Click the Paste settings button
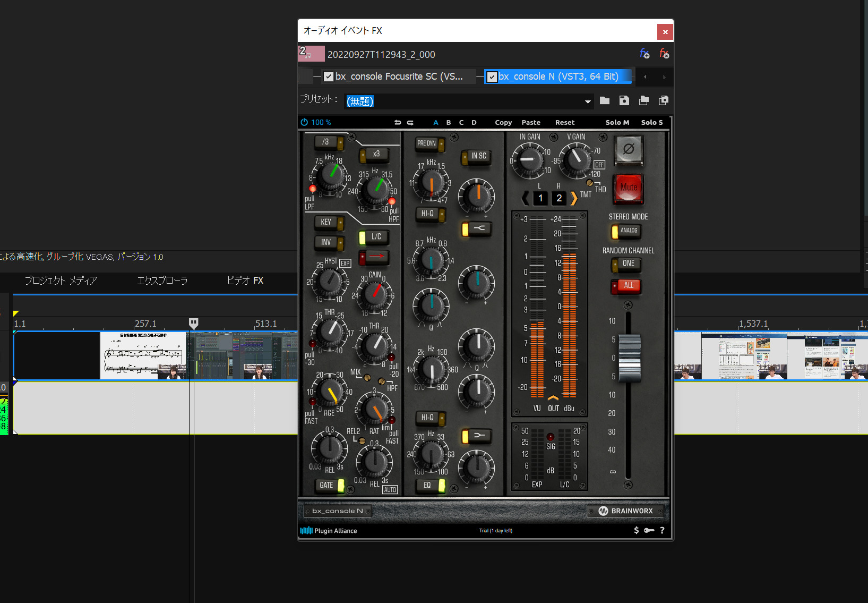868x603 pixels. click(531, 122)
